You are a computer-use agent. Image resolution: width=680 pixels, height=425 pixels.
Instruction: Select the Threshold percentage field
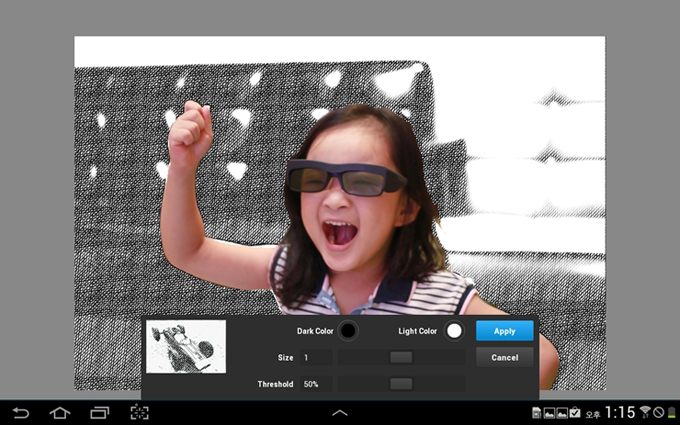(x=315, y=384)
